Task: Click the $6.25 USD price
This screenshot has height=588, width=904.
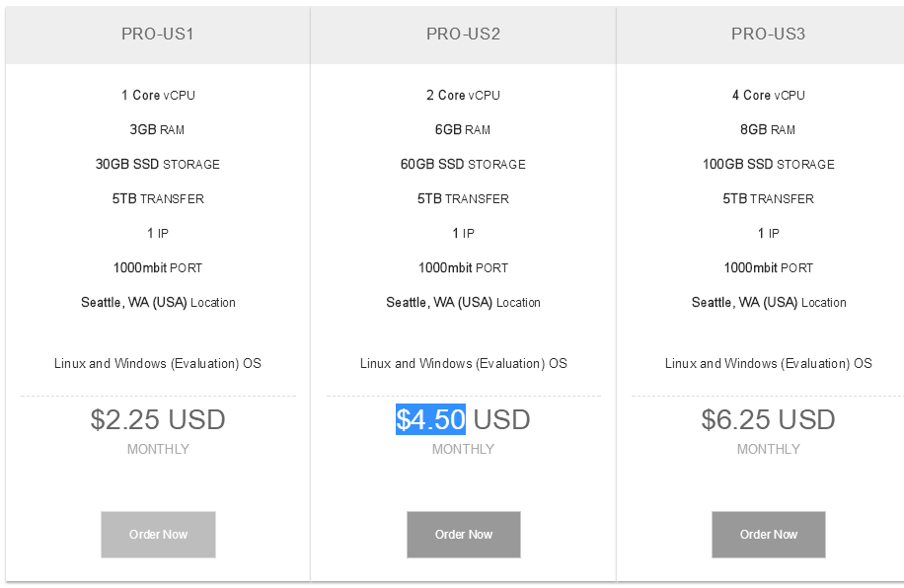Action: [768, 419]
